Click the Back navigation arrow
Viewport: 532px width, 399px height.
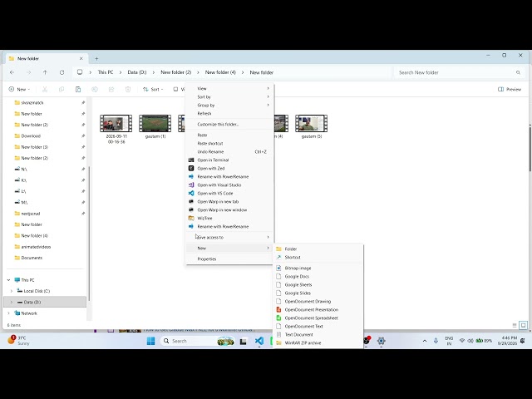click(x=12, y=72)
